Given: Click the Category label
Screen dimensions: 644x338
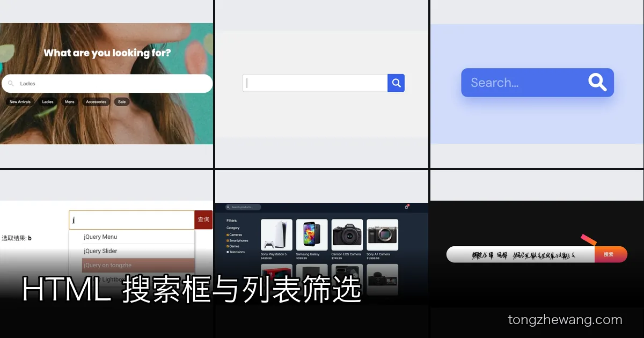Looking at the screenshot, I should [233, 228].
